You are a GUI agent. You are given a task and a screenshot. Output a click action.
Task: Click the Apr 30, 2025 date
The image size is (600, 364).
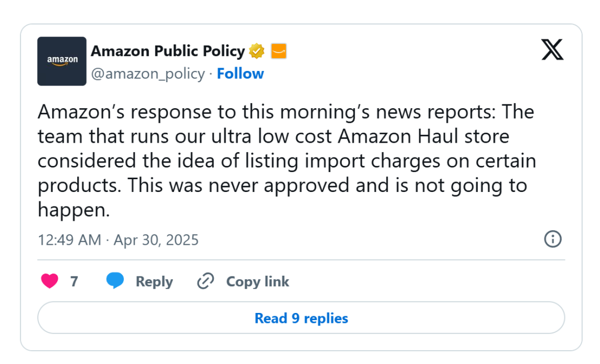tap(156, 240)
